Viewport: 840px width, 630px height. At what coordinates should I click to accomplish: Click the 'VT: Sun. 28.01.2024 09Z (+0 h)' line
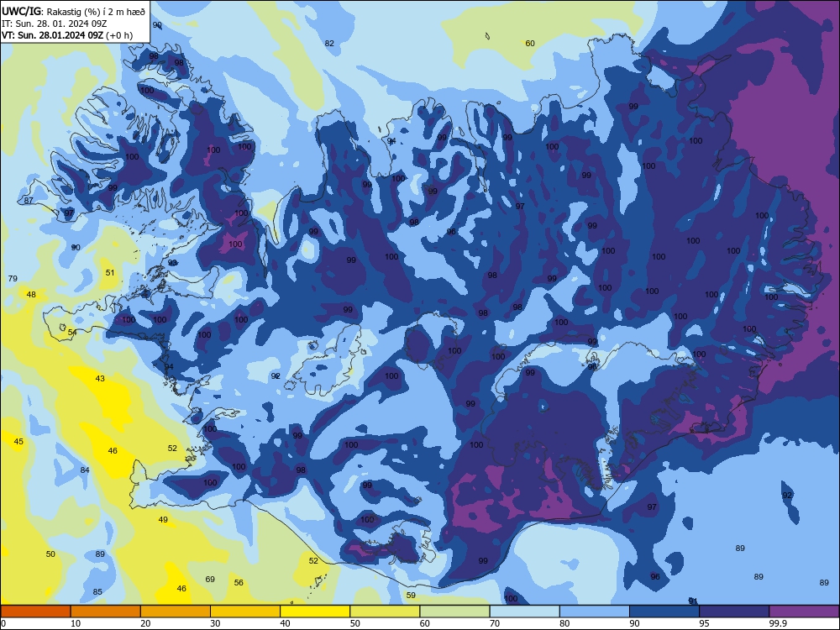point(67,35)
